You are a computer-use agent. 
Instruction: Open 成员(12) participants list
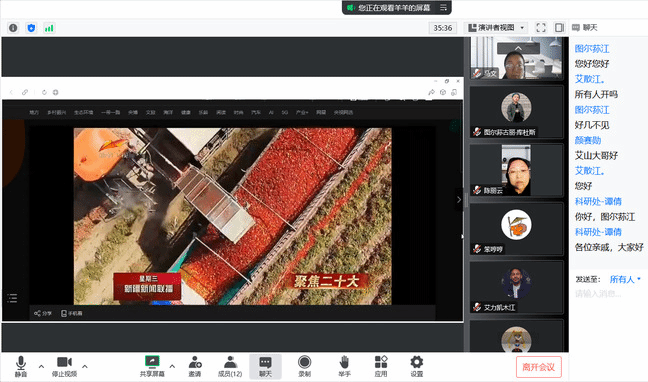pyautogui.click(x=230, y=366)
